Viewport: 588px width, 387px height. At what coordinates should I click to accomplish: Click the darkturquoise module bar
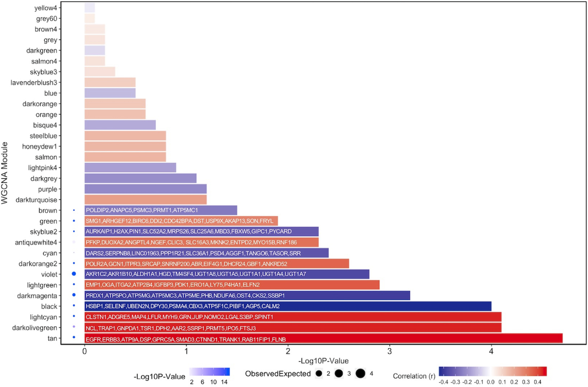pyautogui.click(x=146, y=199)
